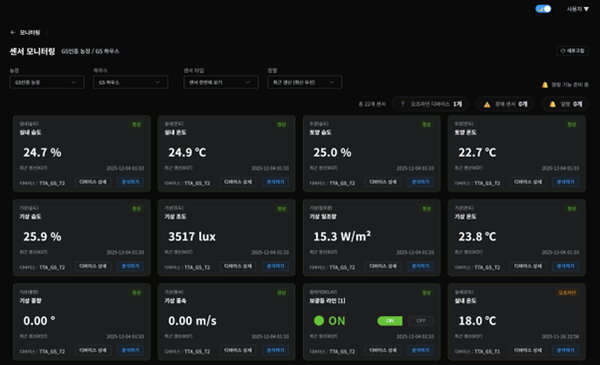Click 분석하기 on the 보광등 라인 [1] card
Screen dimensions: 600x365
click(x=421, y=350)
